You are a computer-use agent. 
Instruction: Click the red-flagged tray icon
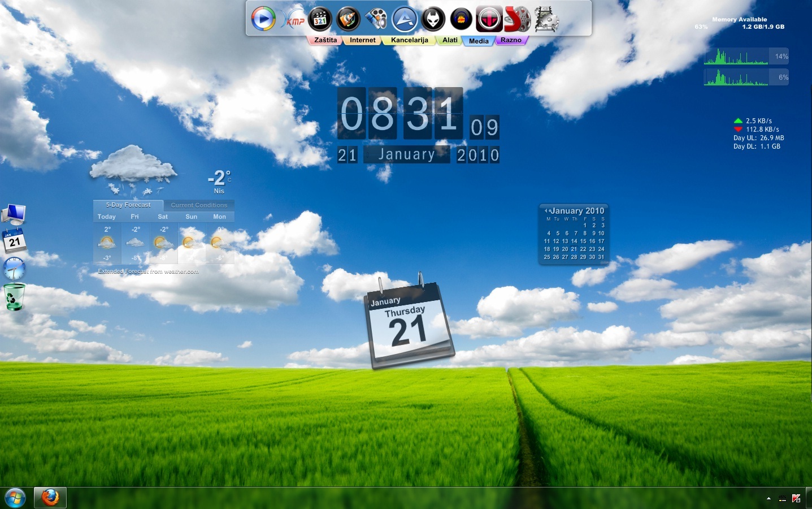tap(796, 498)
